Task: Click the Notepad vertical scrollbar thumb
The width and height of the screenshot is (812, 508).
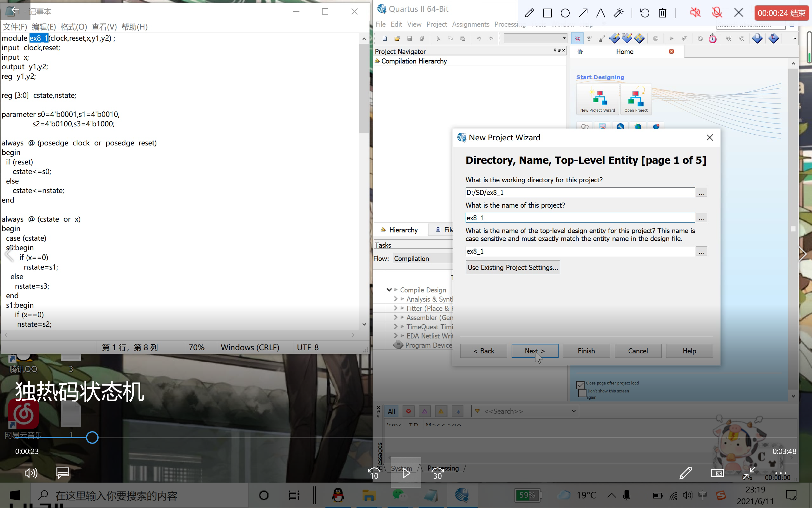Action: click(x=364, y=88)
